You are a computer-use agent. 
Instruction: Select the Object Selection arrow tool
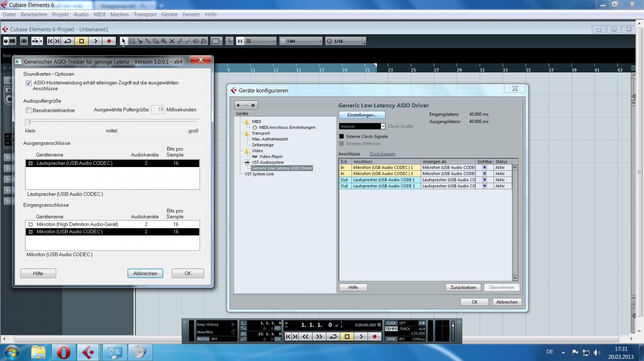[124, 41]
